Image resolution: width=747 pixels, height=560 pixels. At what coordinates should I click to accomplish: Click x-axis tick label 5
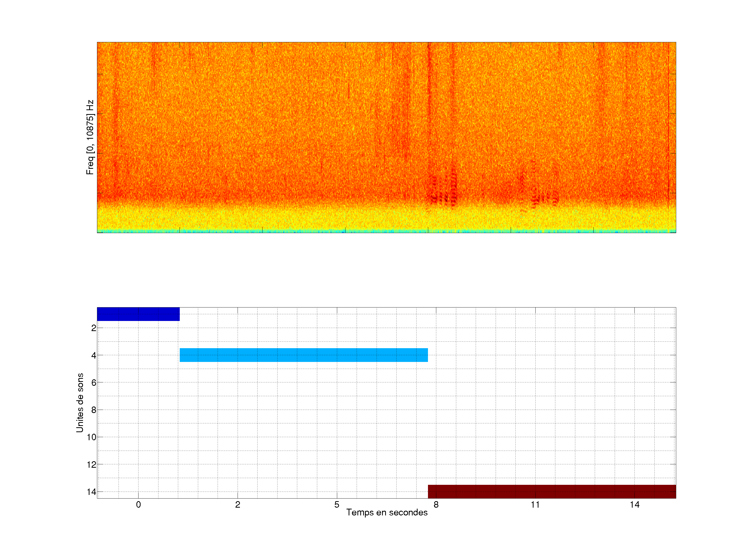[337, 505]
